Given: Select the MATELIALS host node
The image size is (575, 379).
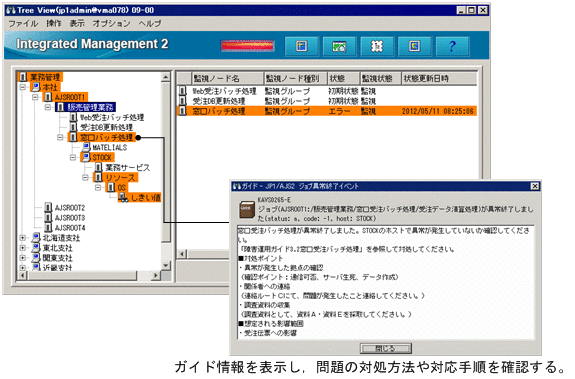Looking at the screenshot, I should [x=110, y=147].
